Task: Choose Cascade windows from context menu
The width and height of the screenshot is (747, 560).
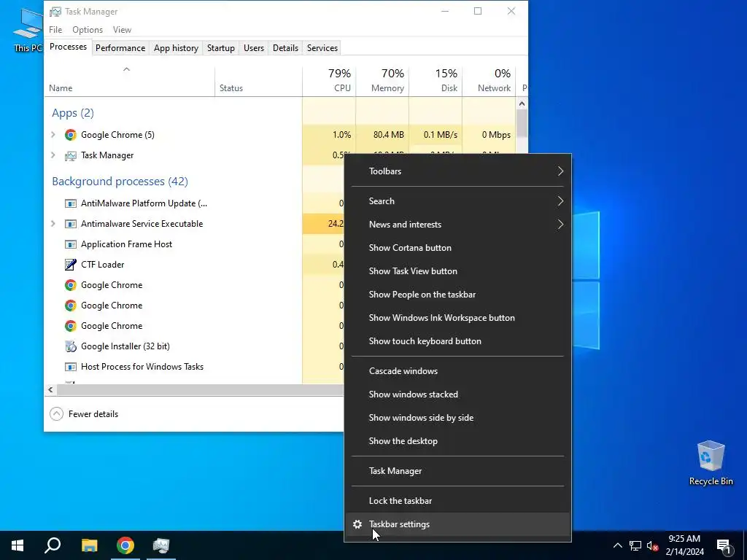Action: click(x=458, y=371)
